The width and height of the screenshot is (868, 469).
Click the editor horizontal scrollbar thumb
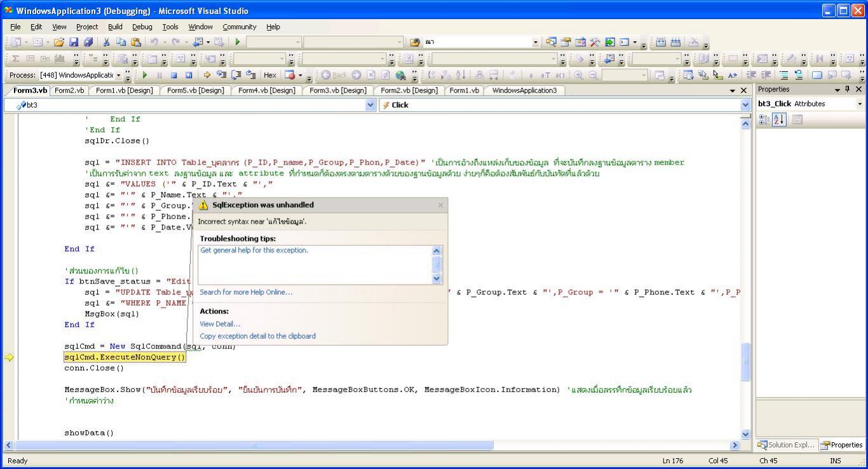(254, 445)
